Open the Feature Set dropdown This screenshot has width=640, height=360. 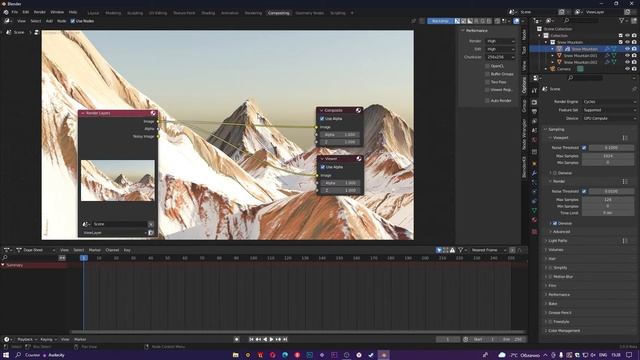click(x=609, y=110)
